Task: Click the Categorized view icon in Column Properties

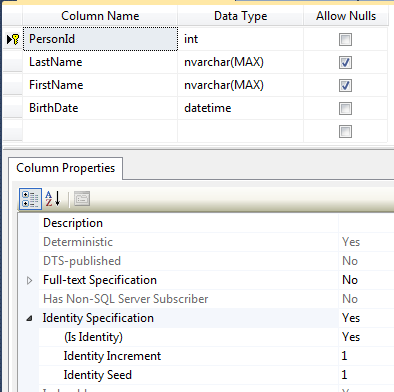Action: pyautogui.click(x=30, y=199)
